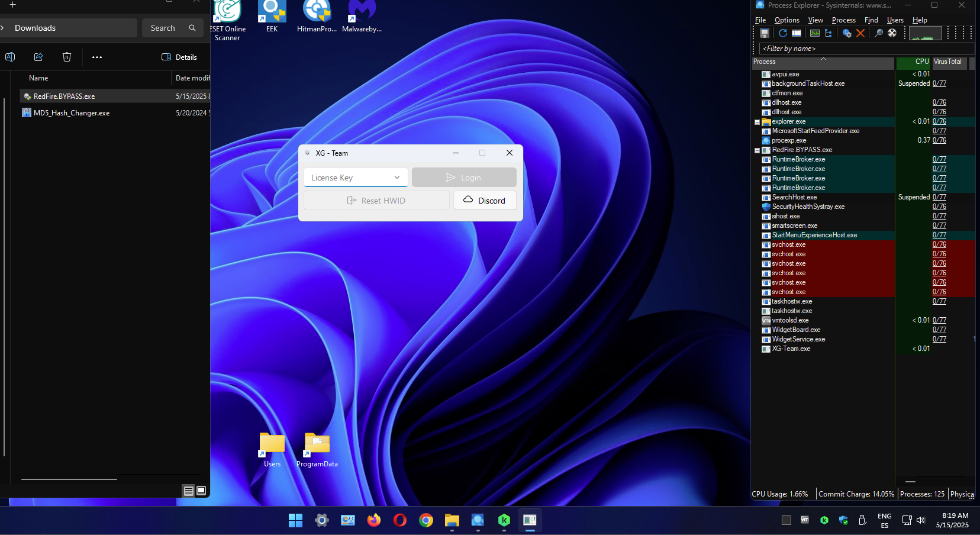
Task: Open the Find menu in Process Explorer
Action: coord(871,20)
